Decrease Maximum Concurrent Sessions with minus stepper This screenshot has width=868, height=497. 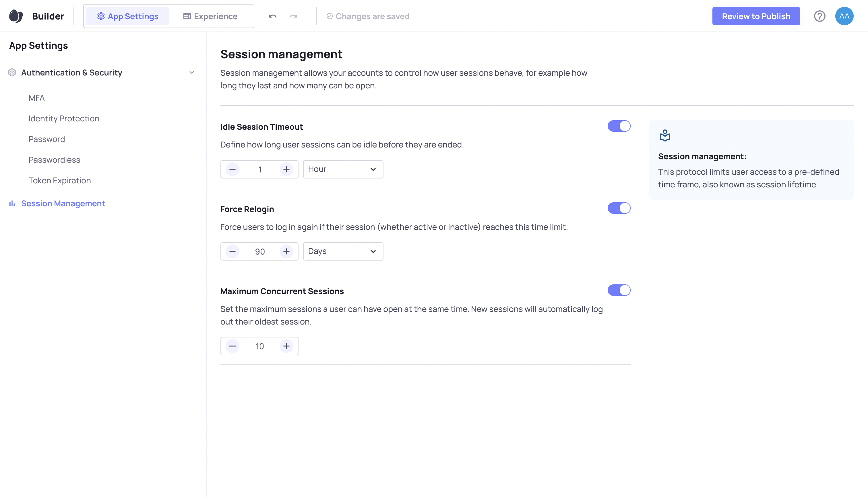[x=232, y=346]
